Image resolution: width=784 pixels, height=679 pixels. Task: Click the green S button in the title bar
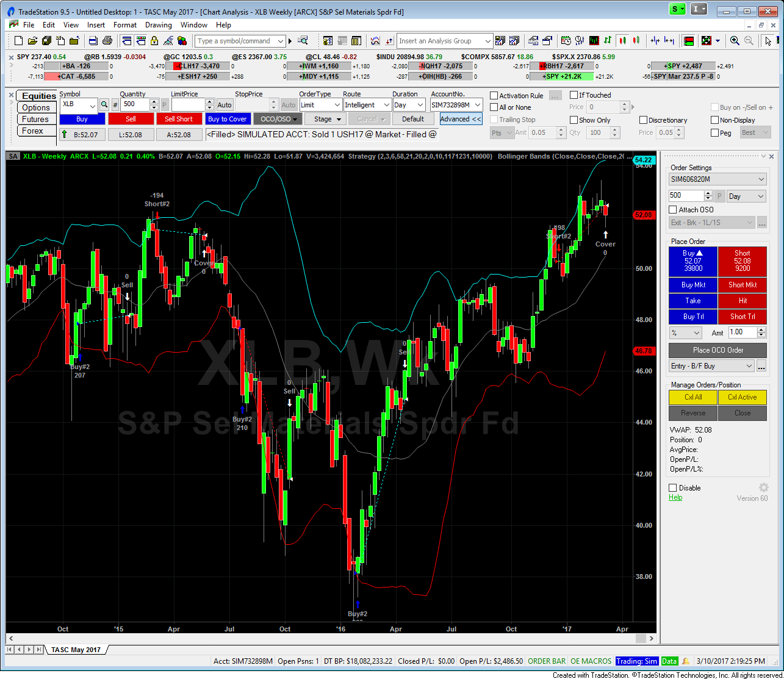click(677, 9)
